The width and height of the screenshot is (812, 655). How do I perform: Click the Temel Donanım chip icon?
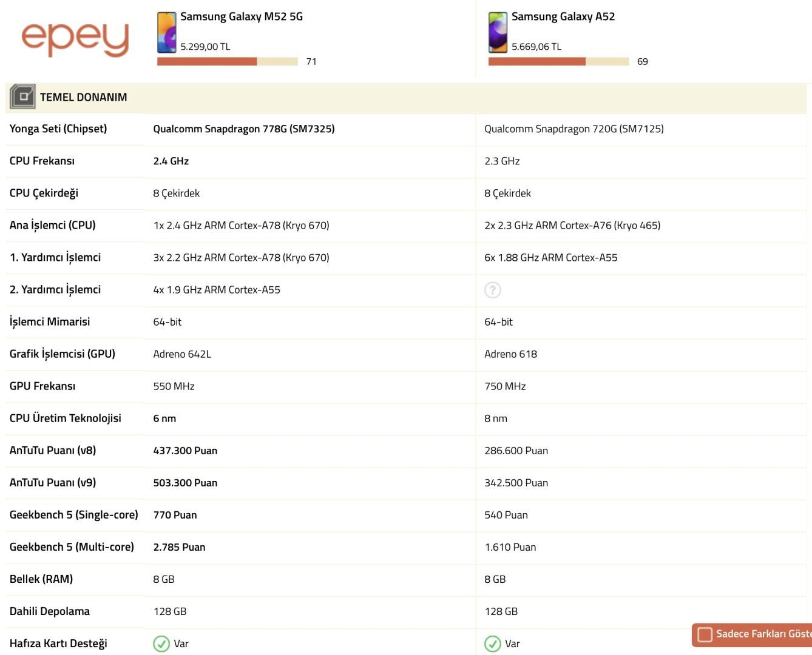pos(22,96)
